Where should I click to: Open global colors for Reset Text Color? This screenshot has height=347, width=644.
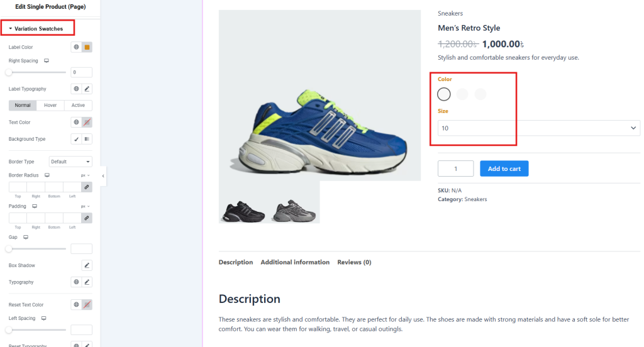[76, 305]
